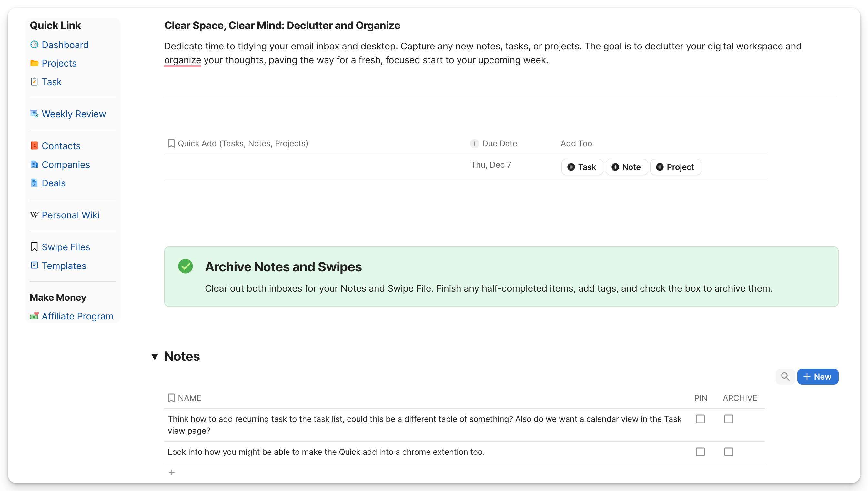Click the Personal Wiki W icon
868x491 pixels.
coord(34,215)
